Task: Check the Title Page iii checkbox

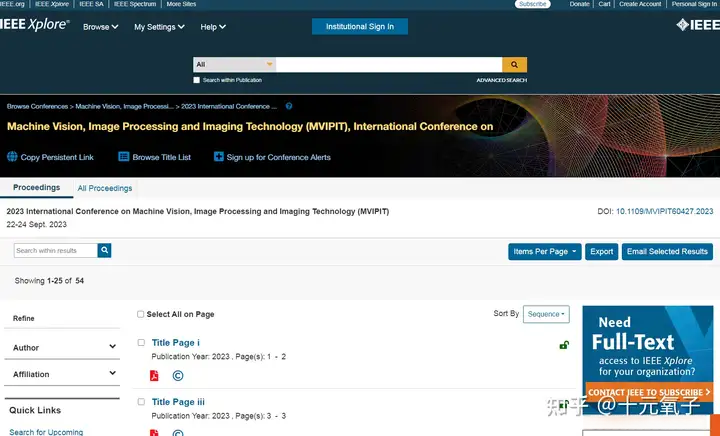Action: pos(141,402)
